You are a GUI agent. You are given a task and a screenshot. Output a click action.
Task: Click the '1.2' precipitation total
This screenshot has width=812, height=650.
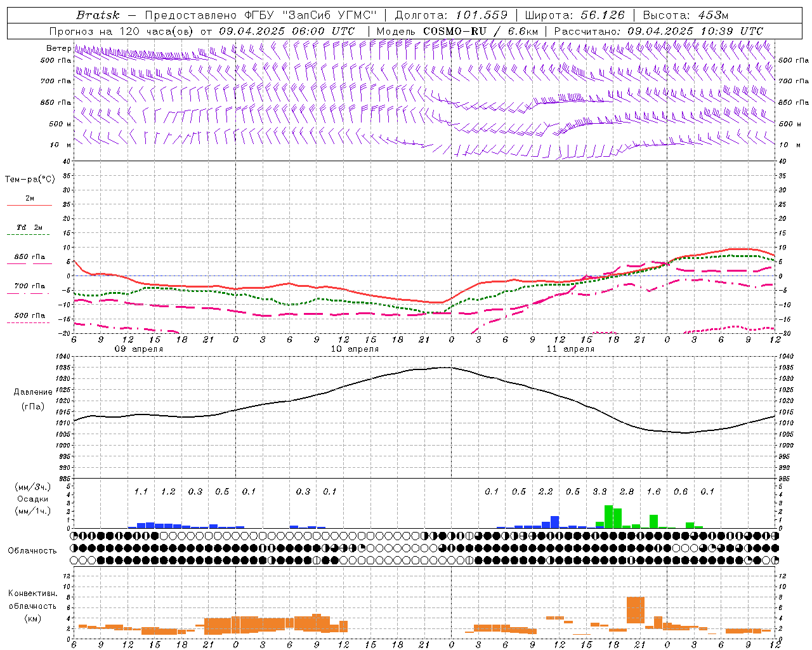[x=168, y=491]
